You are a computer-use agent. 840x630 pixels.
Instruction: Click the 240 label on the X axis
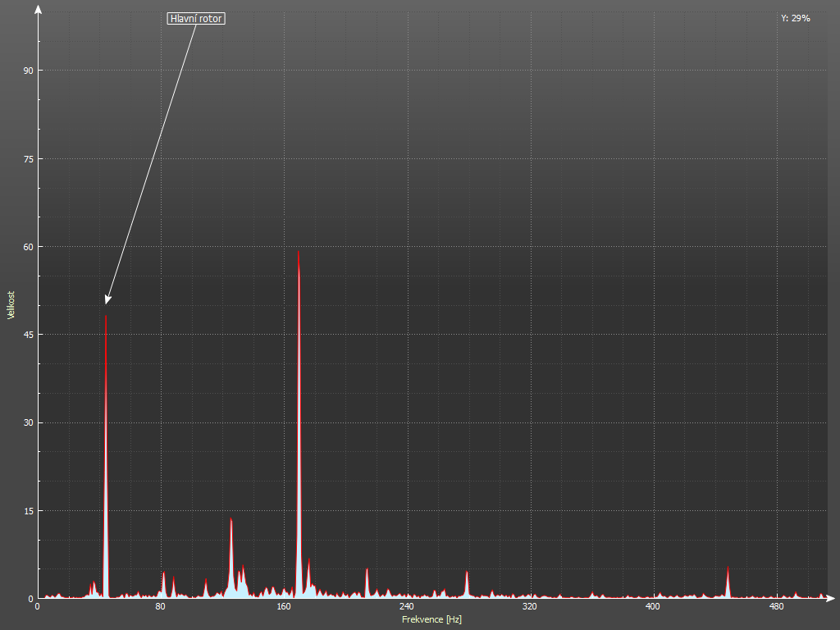coord(406,607)
